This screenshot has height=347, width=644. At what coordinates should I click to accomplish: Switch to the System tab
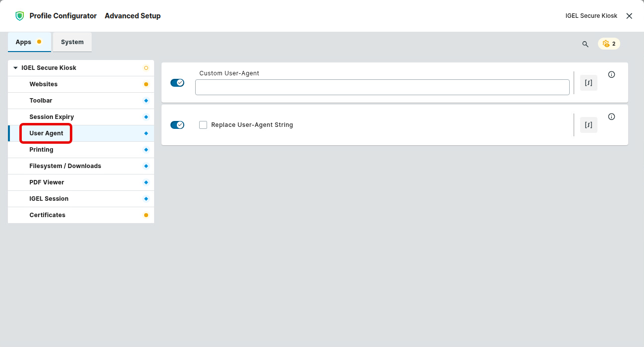[x=72, y=42]
